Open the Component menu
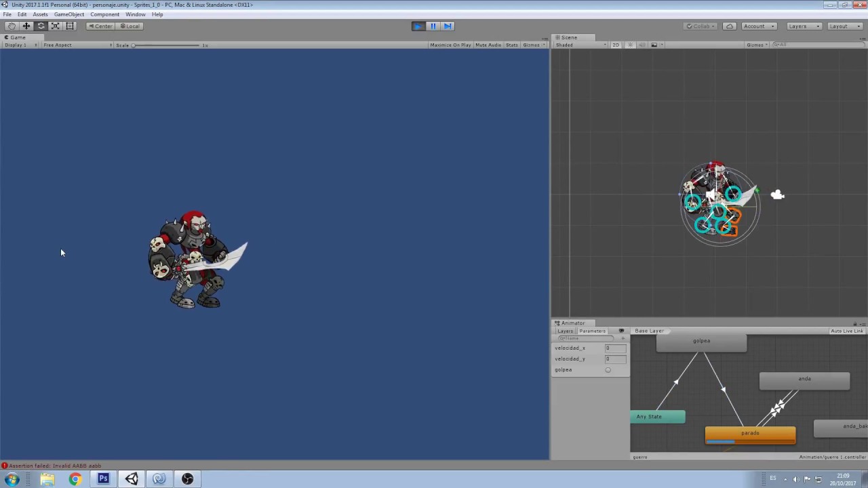The height and width of the screenshot is (488, 868). tap(104, 14)
